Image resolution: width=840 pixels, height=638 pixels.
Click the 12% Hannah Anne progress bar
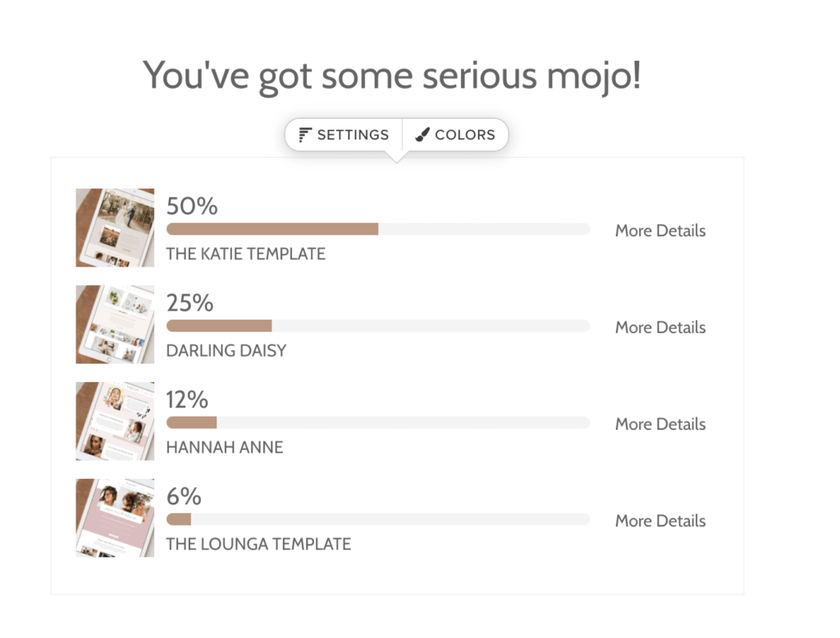(378, 422)
